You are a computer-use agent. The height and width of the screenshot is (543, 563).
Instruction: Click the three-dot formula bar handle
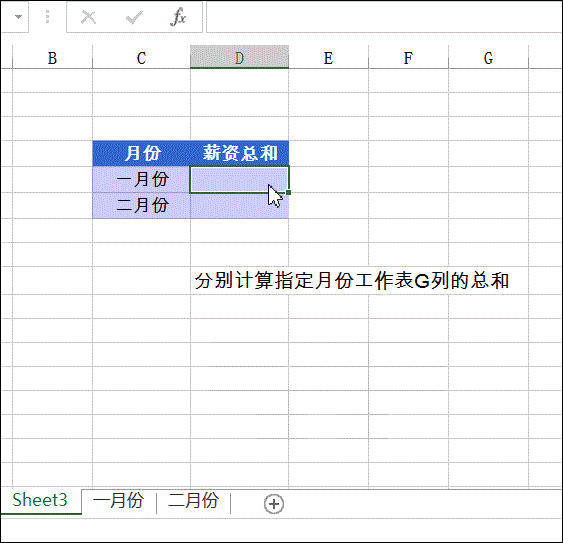coord(47,17)
